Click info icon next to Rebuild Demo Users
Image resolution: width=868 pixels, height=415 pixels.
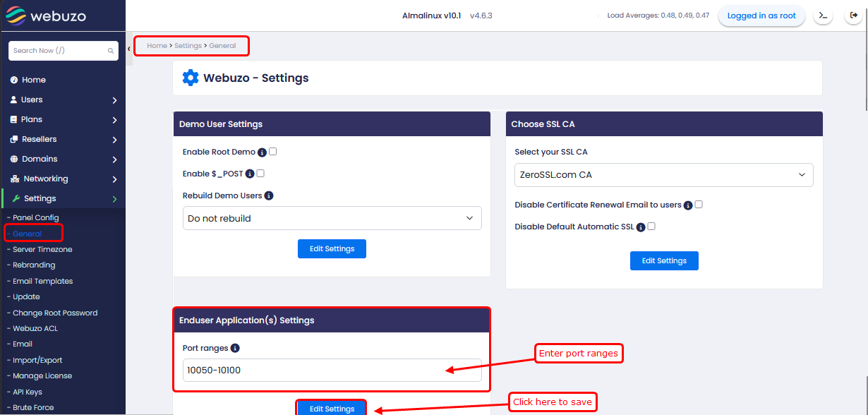click(269, 196)
